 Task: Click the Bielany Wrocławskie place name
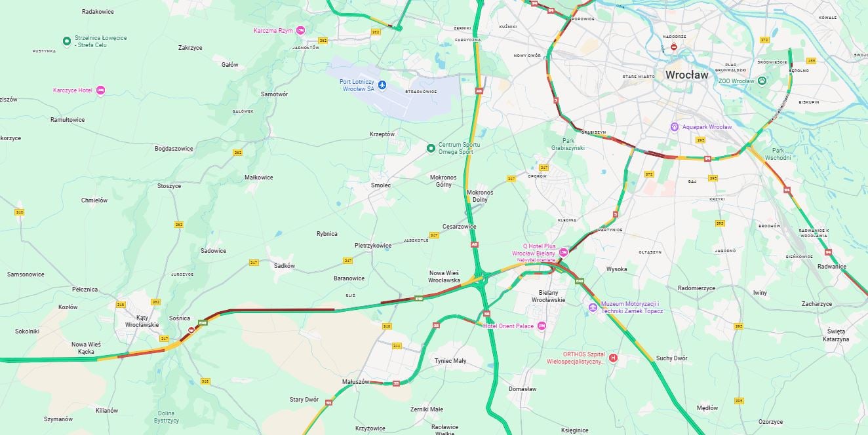(547, 296)
